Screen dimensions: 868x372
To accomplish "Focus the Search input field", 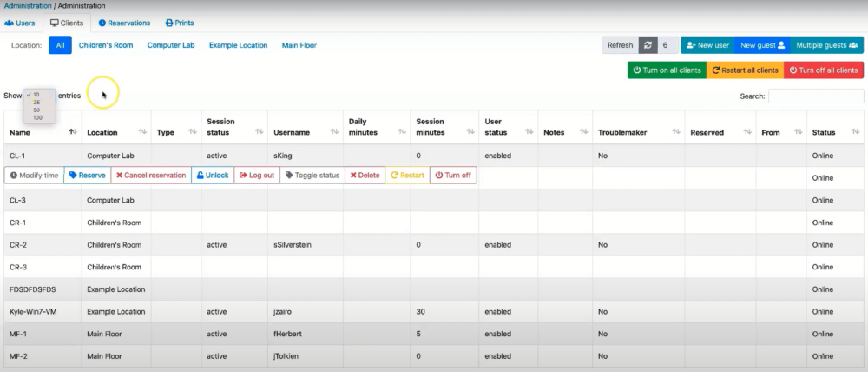I will (815, 96).
